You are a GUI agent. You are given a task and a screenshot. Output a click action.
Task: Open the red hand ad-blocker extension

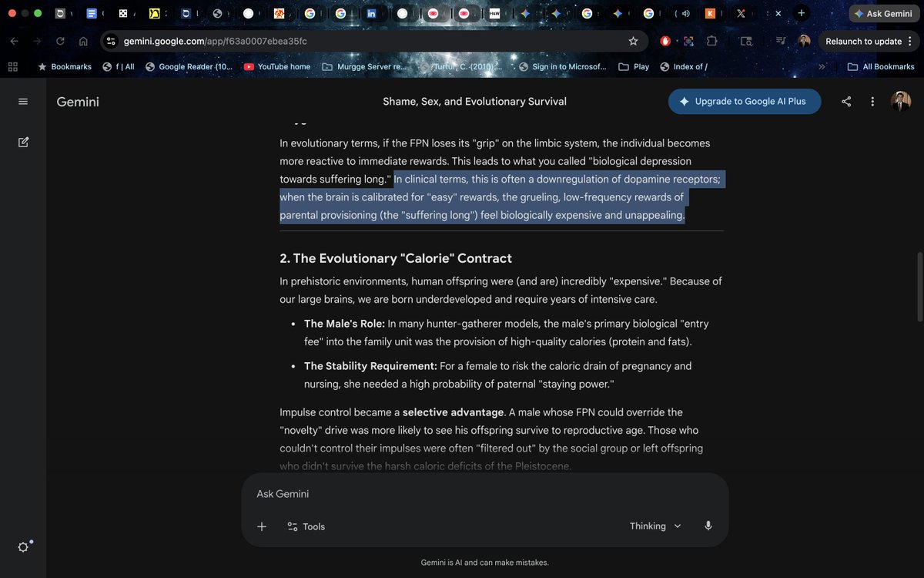tap(666, 41)
